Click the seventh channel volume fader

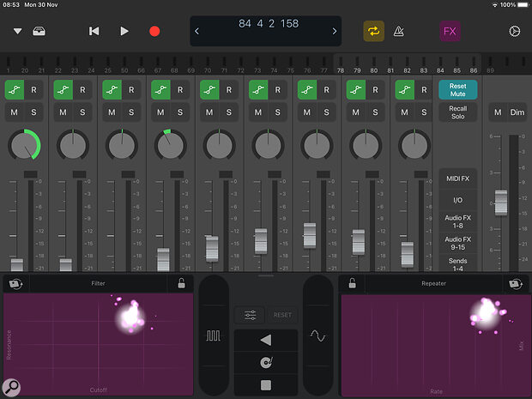(x=310, y=235)
